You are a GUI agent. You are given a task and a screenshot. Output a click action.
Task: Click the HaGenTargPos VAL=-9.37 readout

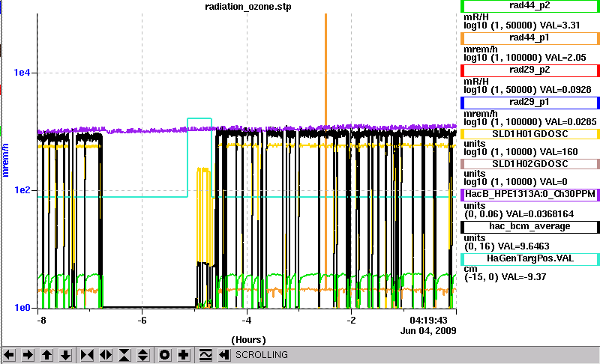point(524,277)
